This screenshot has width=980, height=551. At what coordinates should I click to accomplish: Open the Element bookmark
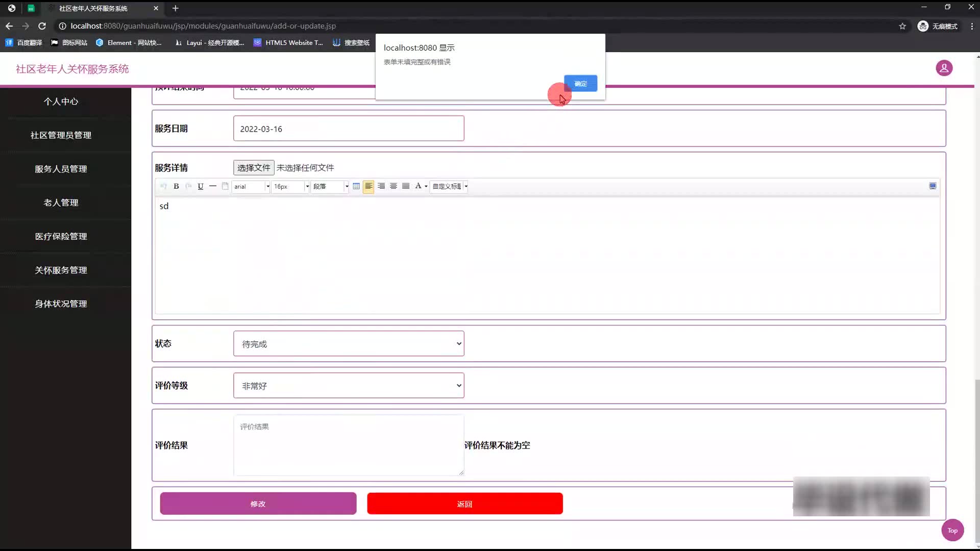click(x=129, y=43)
